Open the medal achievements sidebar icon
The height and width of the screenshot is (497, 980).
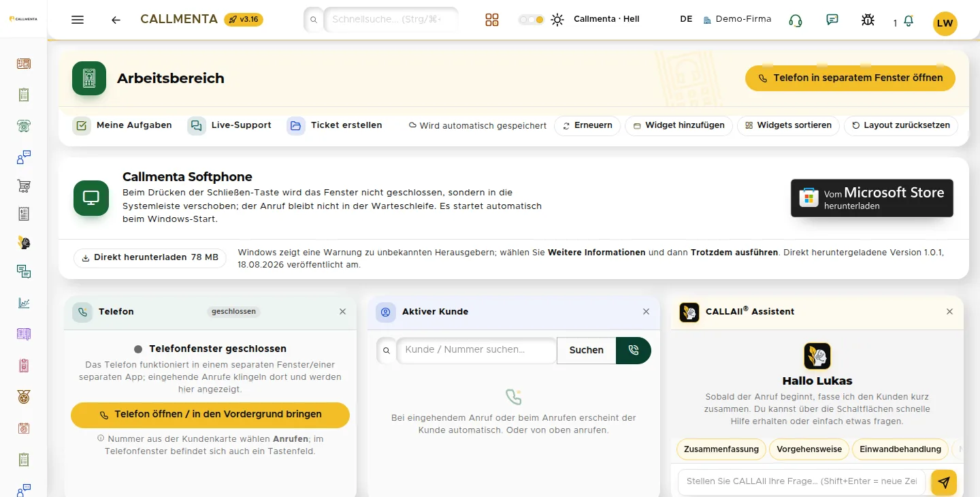(x=24, y=397)
